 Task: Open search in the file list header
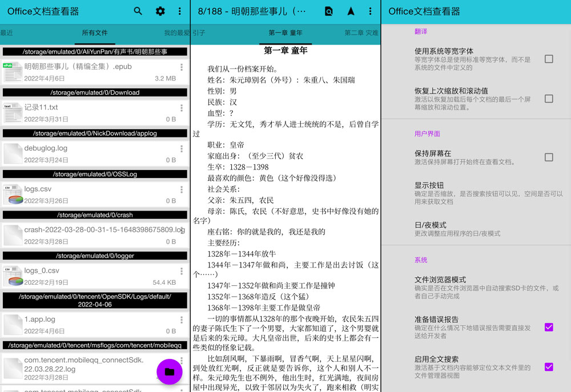pyautogui.click(x=138, y=11)
